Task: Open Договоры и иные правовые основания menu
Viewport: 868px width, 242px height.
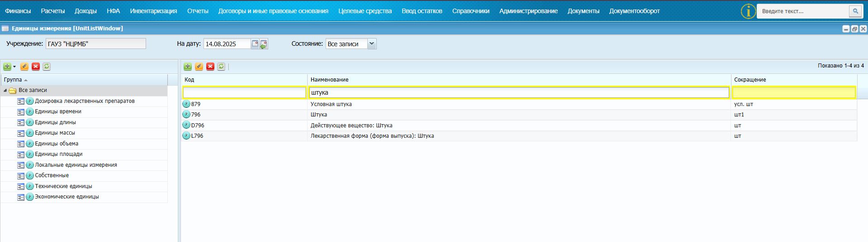Action: coord(273,11)
